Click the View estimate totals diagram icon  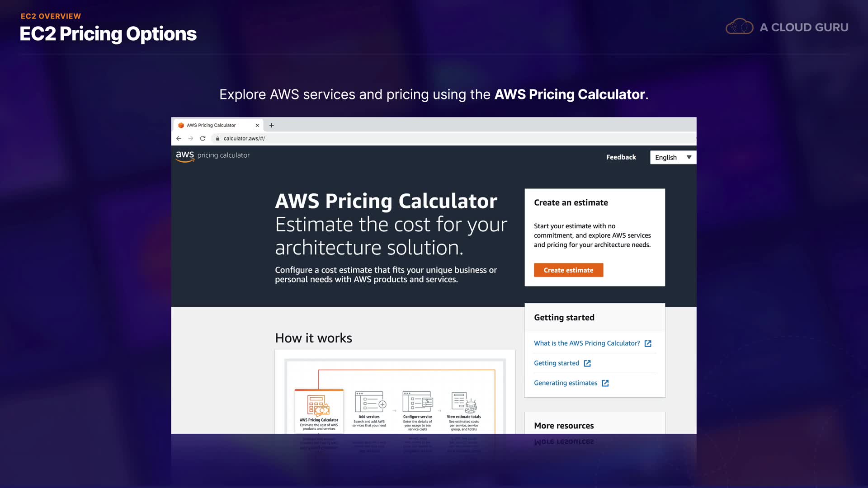464,402
